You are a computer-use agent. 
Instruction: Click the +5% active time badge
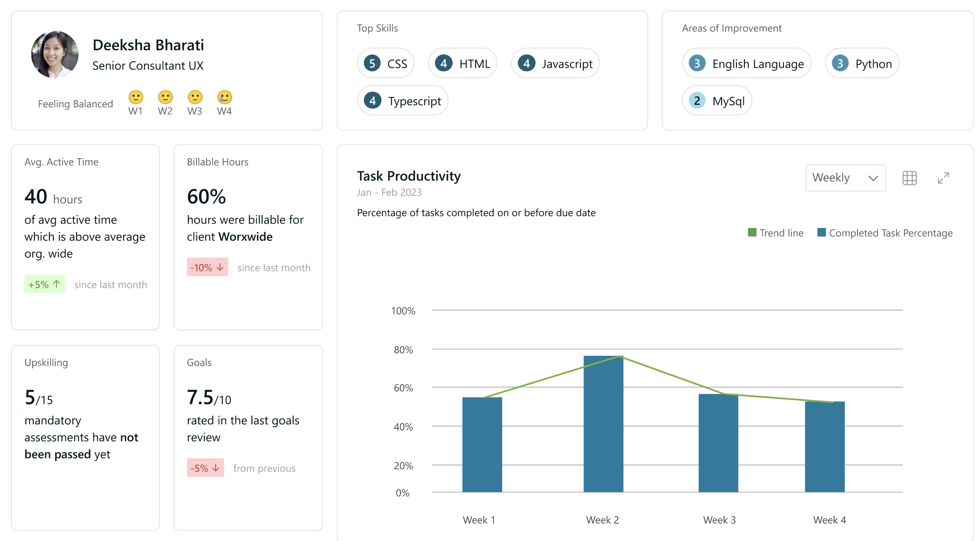click(x=44, y=284)
